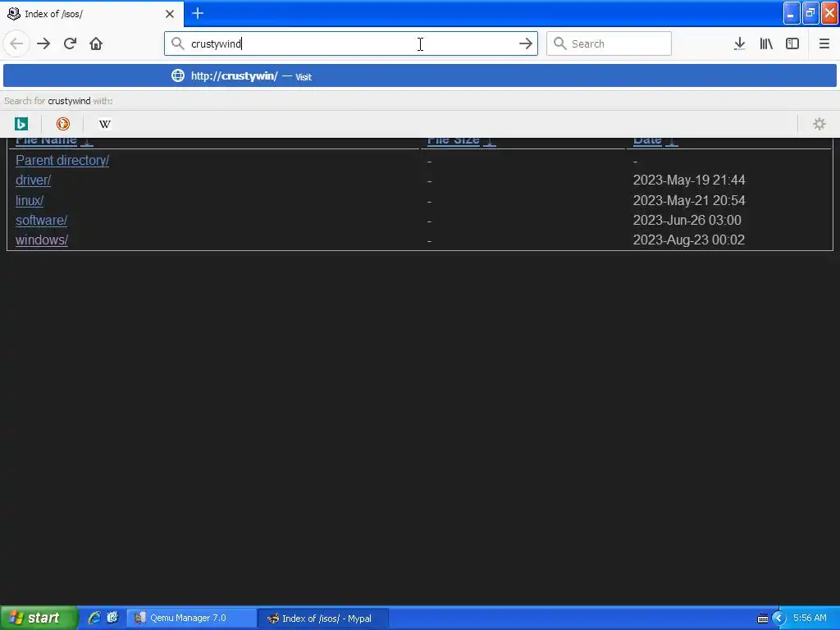Select the date 2023-May-21 20:54
The image size is (840, 630).
coord(689,200)
